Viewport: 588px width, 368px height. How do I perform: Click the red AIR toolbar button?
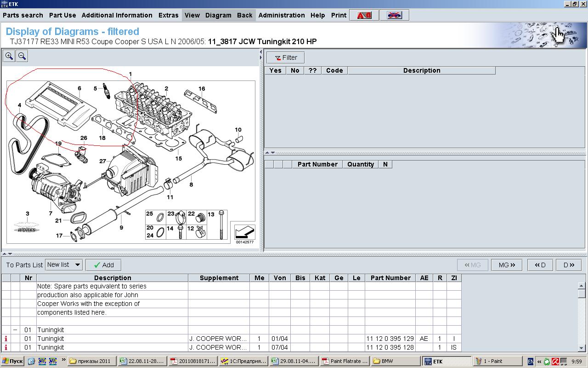364,15
